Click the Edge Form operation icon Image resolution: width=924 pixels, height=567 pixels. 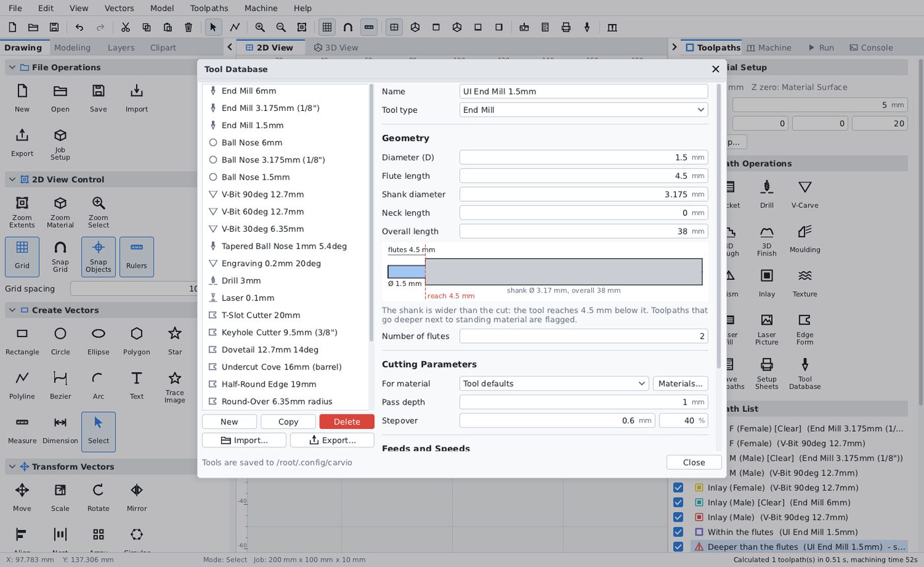pos(805,328)
